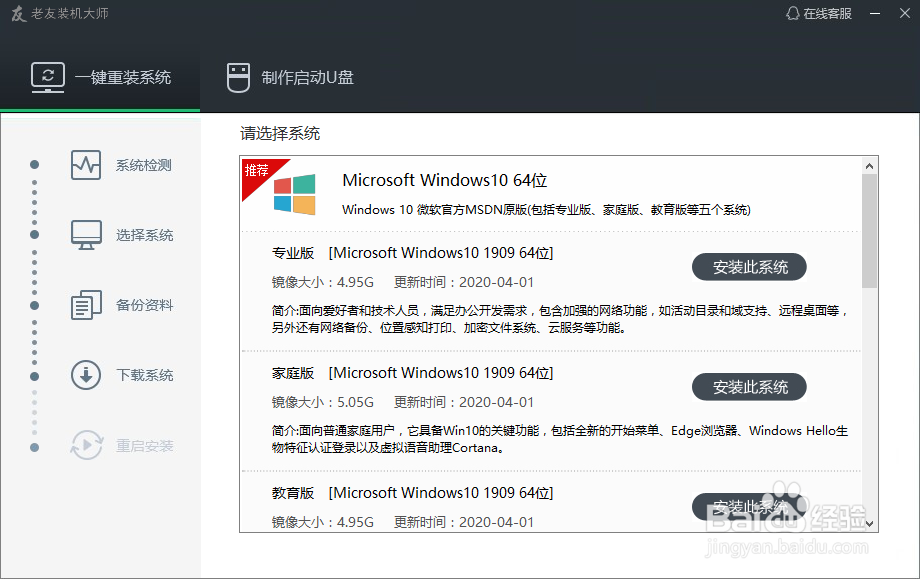The height and width of the screenshot is (579, 920).
Task: Click the 系统检测 pulse monitor icon
Action: tap(86, 165)
